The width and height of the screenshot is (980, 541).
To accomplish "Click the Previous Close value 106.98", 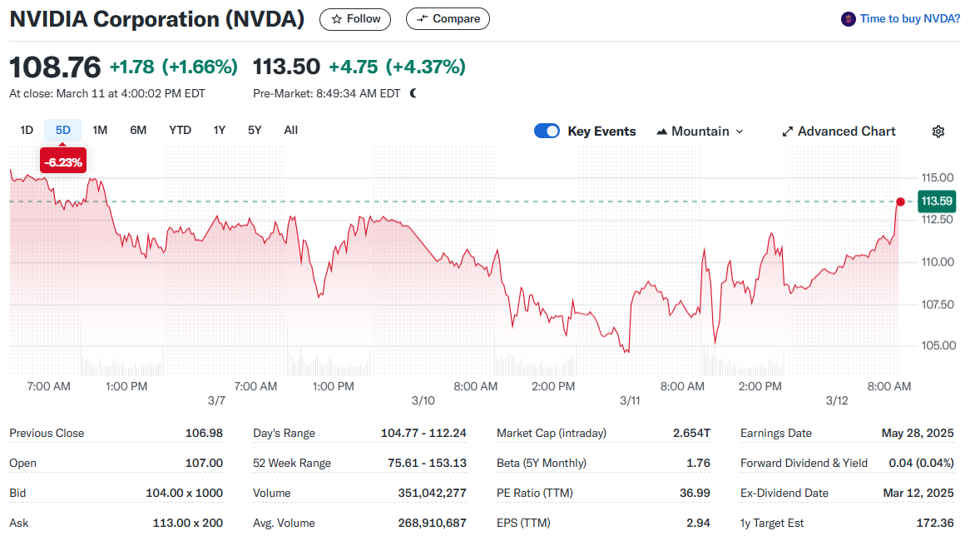I will [204, 433].
